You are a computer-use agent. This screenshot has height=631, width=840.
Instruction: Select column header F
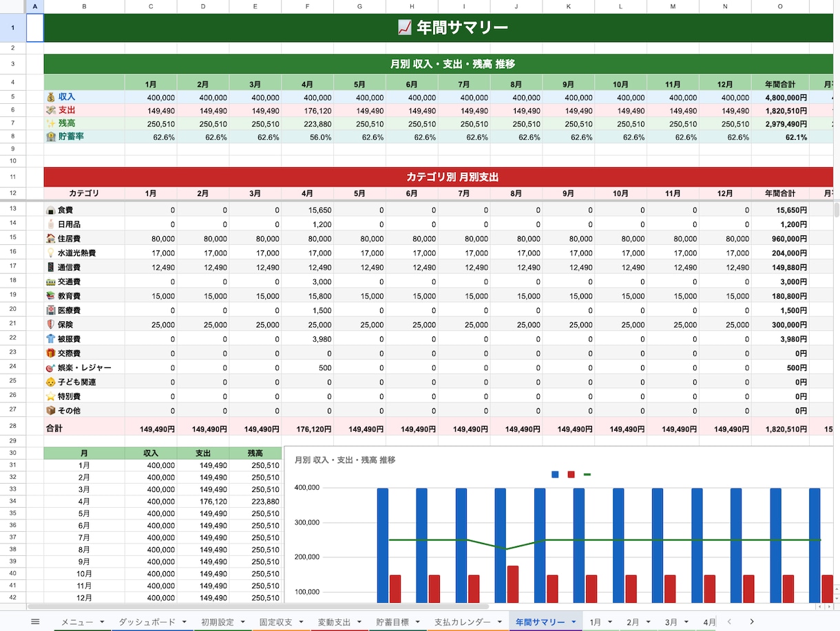[308, 6]
